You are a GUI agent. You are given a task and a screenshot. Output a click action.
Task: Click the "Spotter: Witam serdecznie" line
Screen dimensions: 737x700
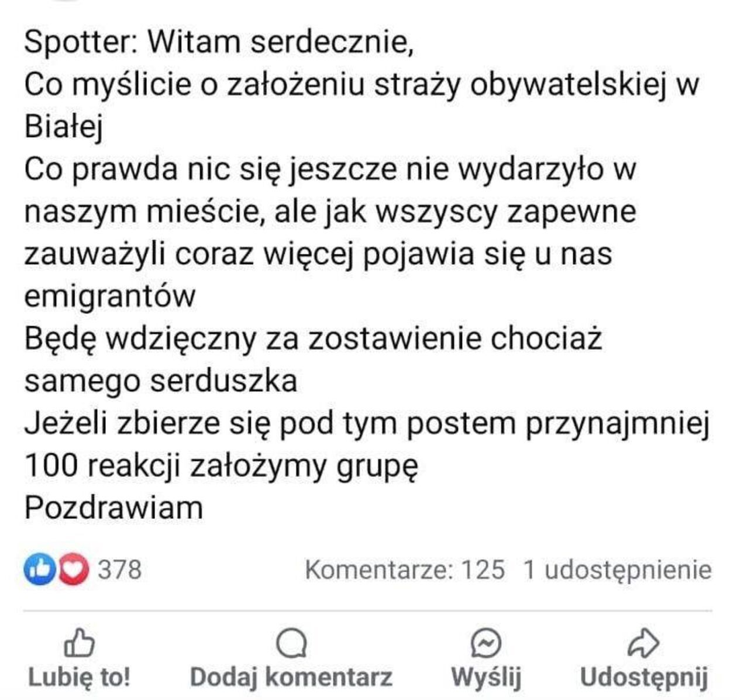(x=219, y=42)
